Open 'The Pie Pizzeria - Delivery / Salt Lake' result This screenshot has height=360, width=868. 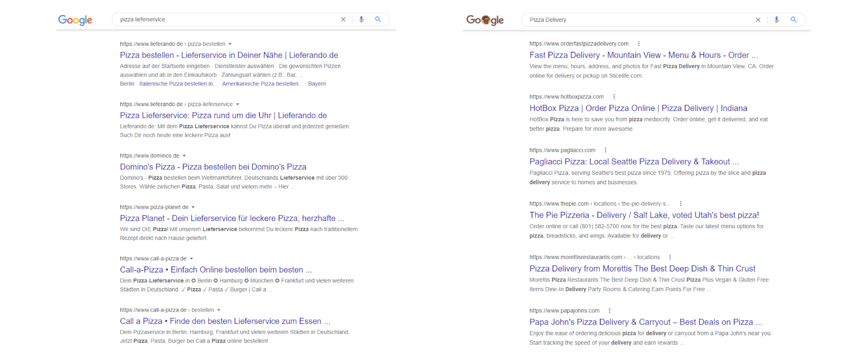(x=644, y=215)
